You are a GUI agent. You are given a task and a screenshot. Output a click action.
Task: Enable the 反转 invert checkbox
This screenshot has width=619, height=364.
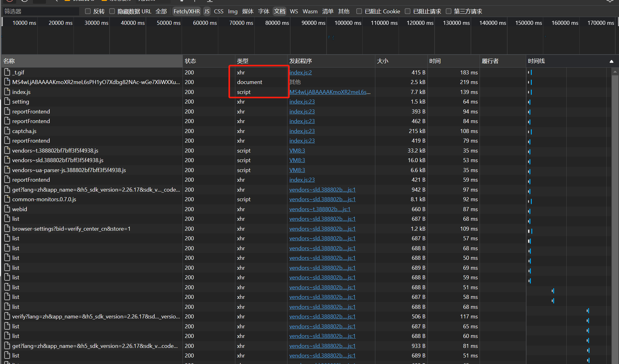coord(88,11)
